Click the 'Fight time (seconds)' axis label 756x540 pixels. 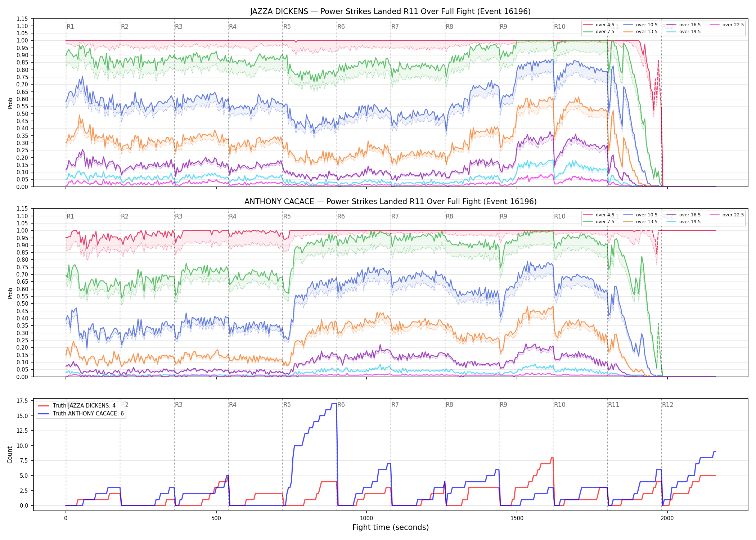[391, 527]
